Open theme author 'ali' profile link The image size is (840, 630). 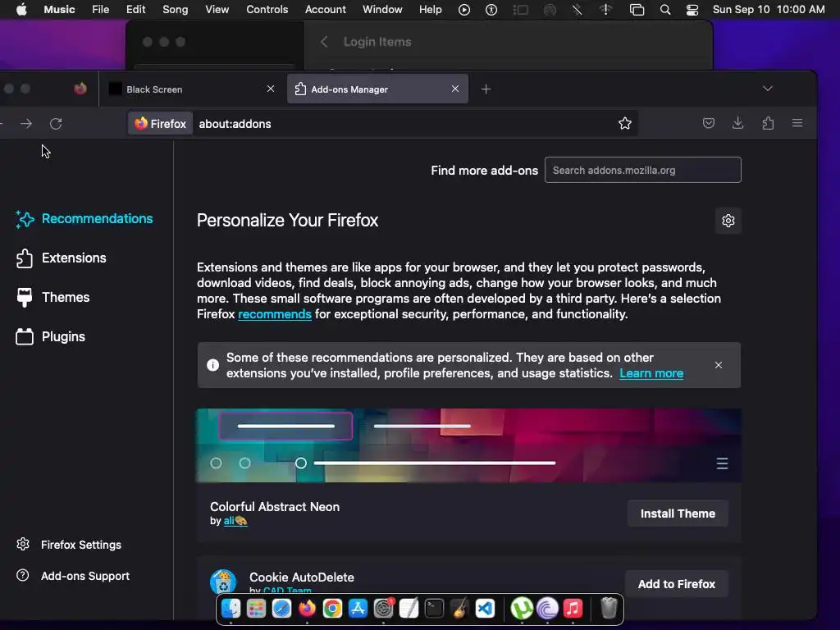[x=235, y=521]
